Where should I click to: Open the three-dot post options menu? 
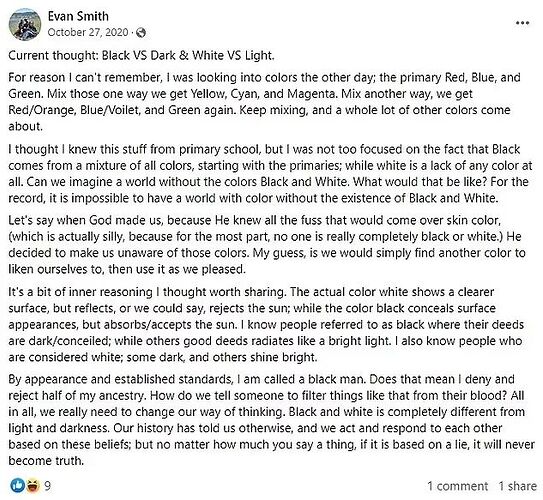click(522, 23)
